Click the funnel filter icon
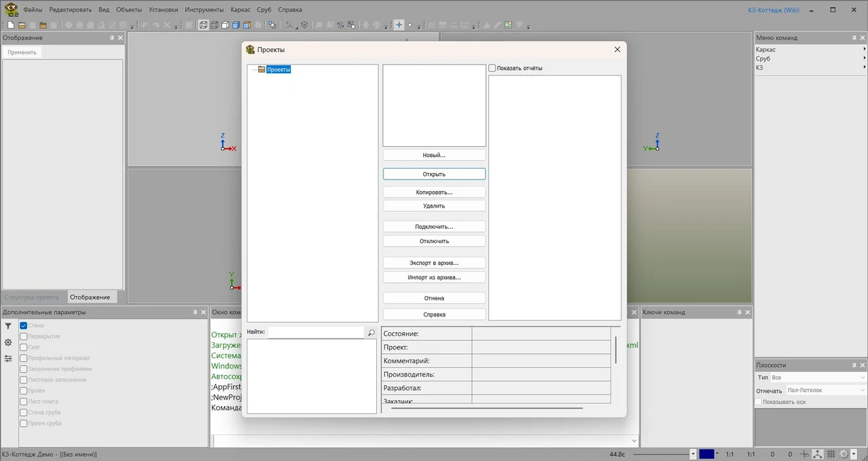Screen dimensions: 868x461 click(8, 326)
